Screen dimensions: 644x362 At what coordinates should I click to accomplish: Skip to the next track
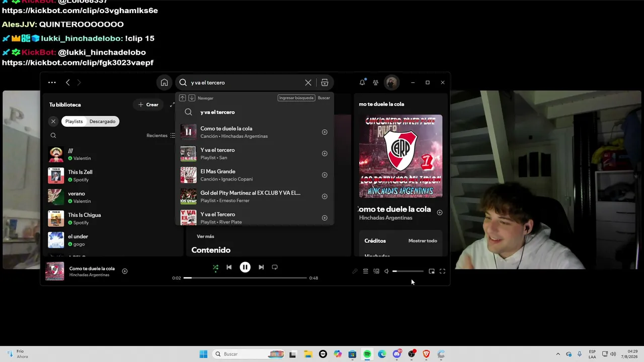tap(261, 267)
